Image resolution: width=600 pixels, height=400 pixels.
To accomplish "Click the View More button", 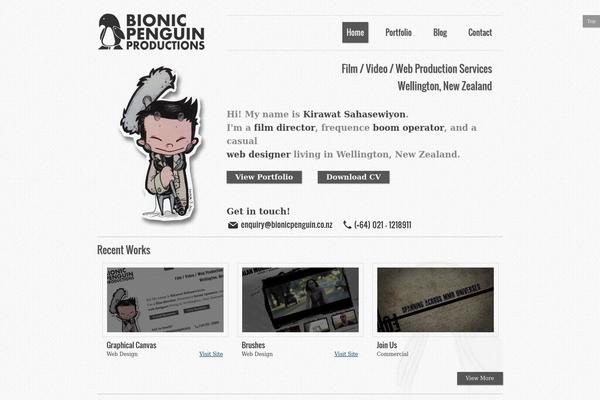I will (480, 378).
